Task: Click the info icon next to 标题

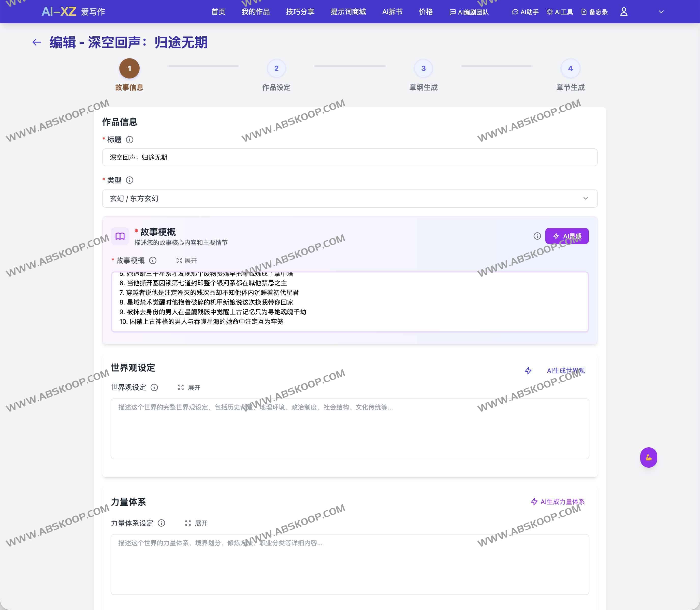Action: point(129,140)
